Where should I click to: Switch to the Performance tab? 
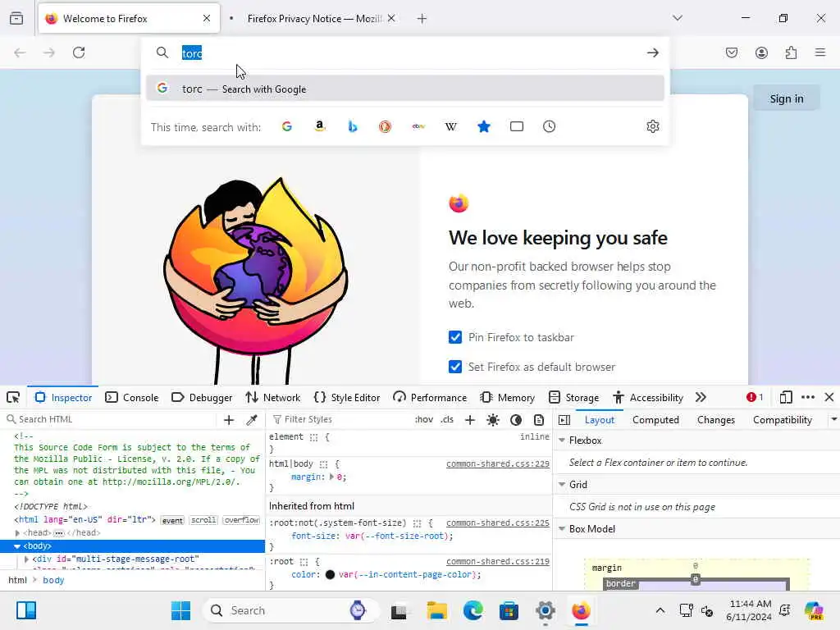coord(430,398)
